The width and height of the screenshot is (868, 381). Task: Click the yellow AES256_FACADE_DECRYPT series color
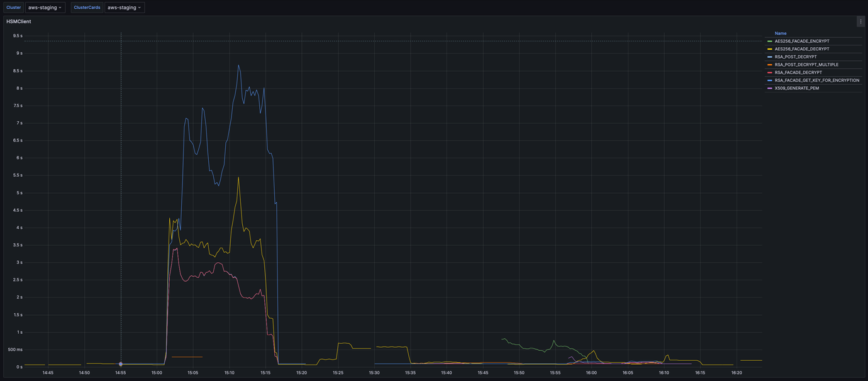[770, 49]
